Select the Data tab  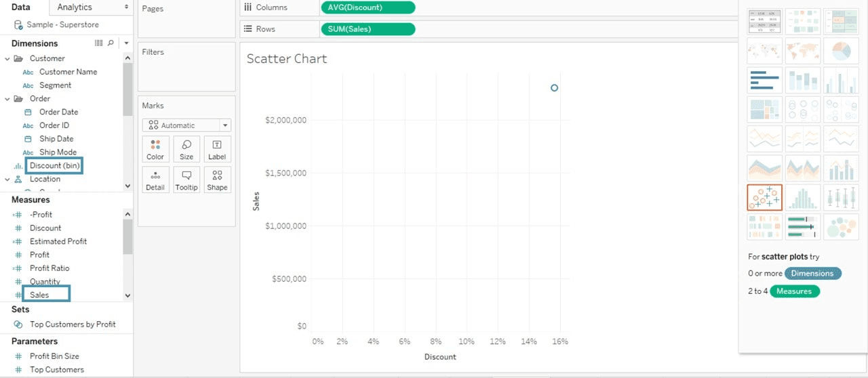[21, 7]
